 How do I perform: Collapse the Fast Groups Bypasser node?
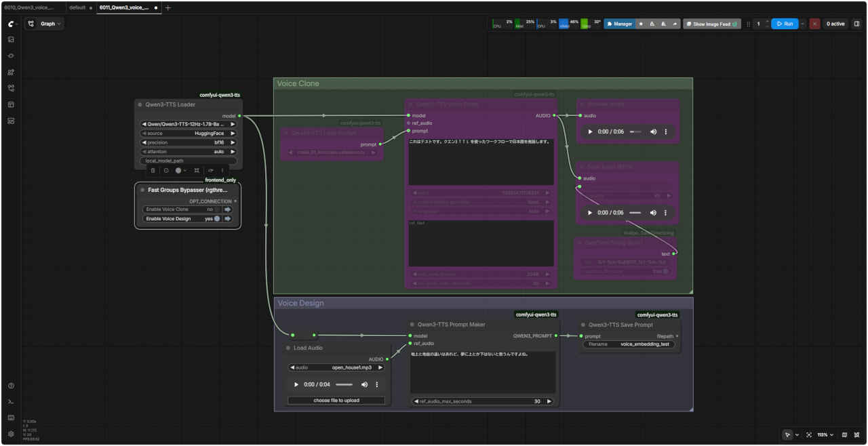click(142, 190)
